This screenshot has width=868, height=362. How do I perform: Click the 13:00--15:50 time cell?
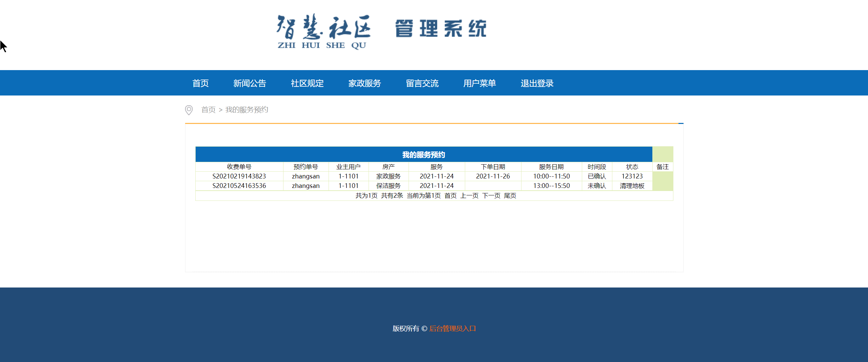coord(552,186)
